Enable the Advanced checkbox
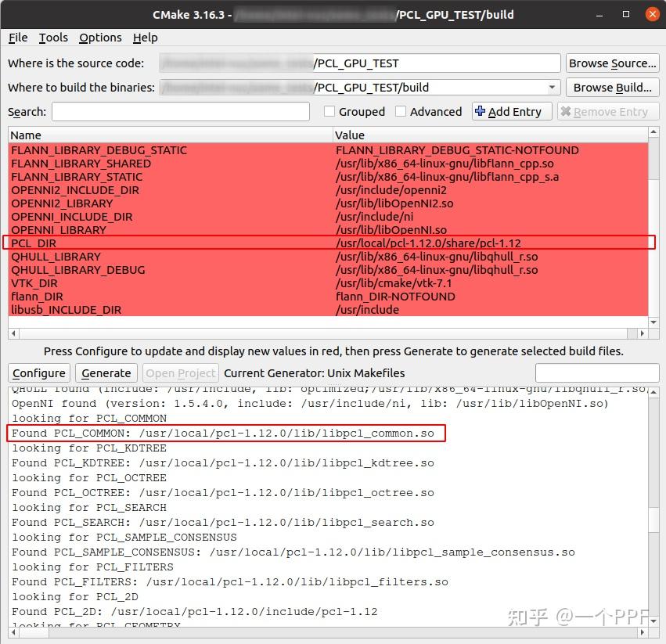The height and width of the screenshot is (644, 666). click(x=401, y=111)
